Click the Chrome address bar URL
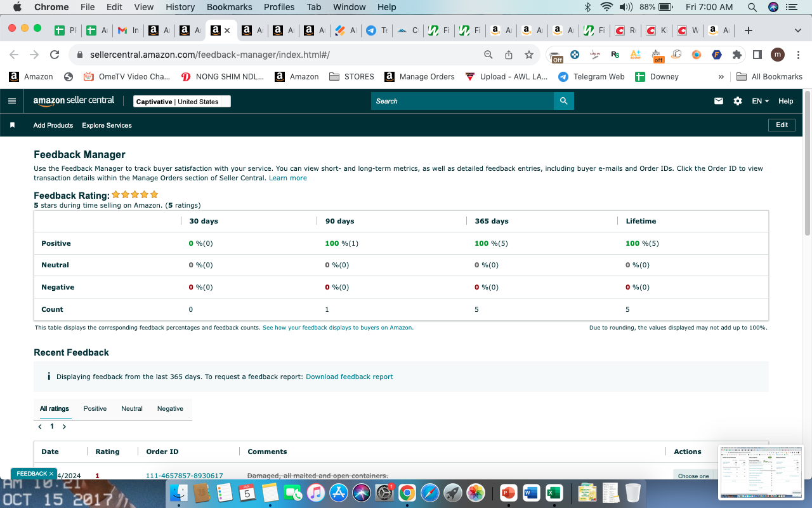Image resolution: width=812 pixels, height=508 pixels. point(209,55)
